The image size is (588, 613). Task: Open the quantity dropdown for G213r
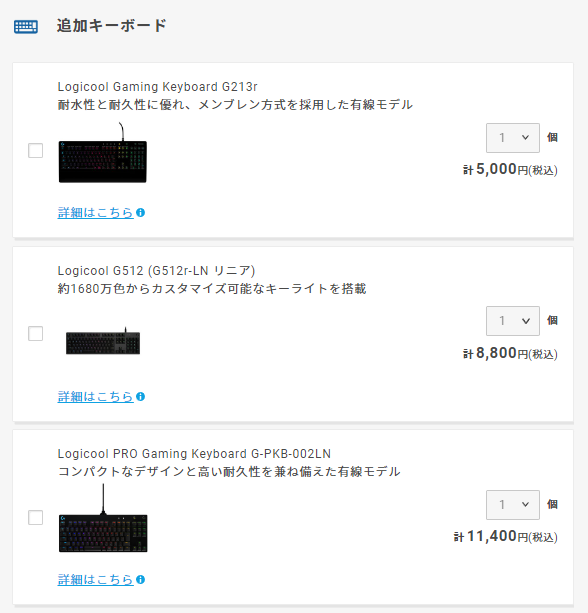point(513,138)
